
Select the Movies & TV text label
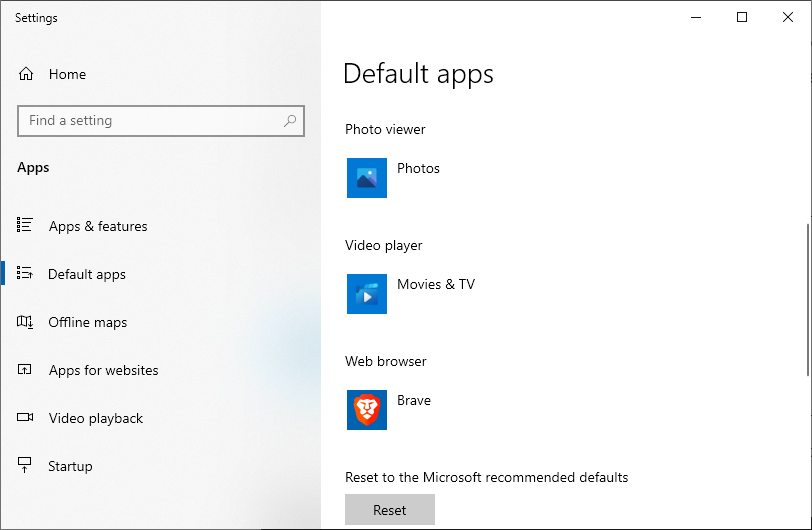pyautogui.click(x=436, y=284)
